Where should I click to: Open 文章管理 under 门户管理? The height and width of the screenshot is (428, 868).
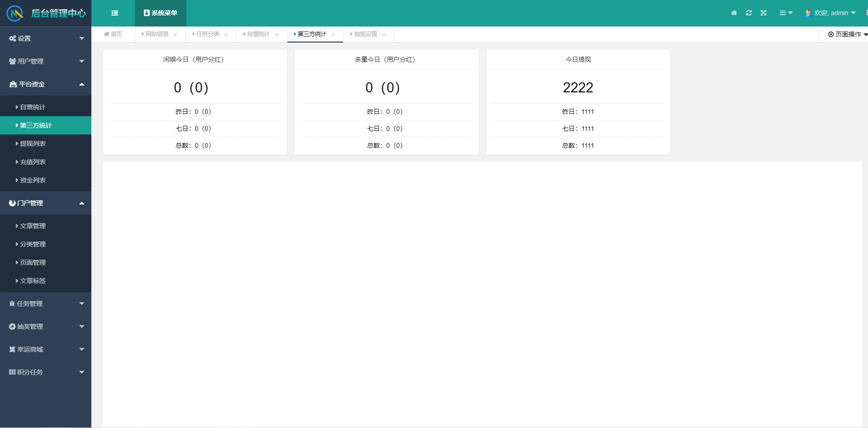pyautogui.click(x=32, y=226)
